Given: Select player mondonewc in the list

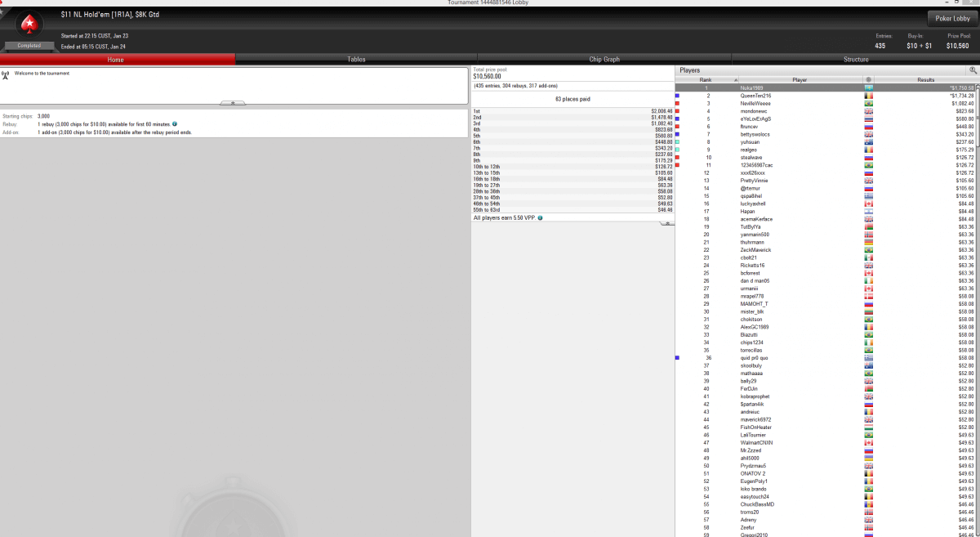Looking at the screenshot, I should click(755, 111).
